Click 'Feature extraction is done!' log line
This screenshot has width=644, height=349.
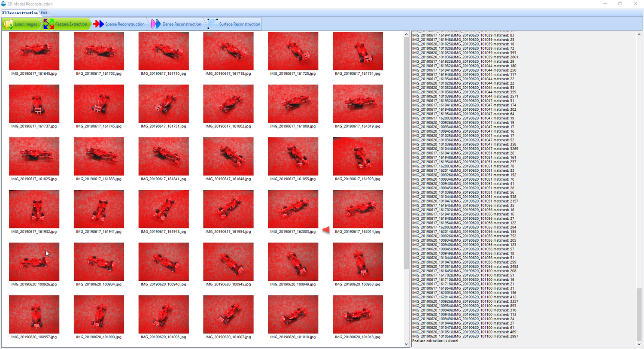(435, 341)
